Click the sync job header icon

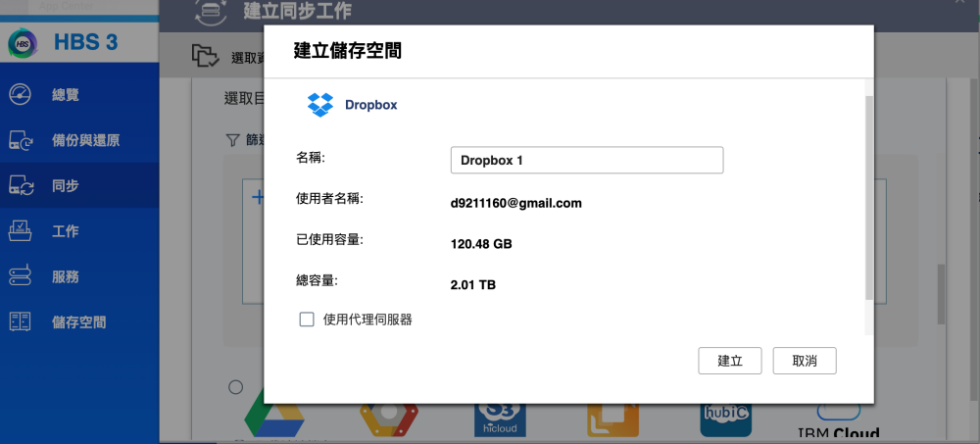211,11
